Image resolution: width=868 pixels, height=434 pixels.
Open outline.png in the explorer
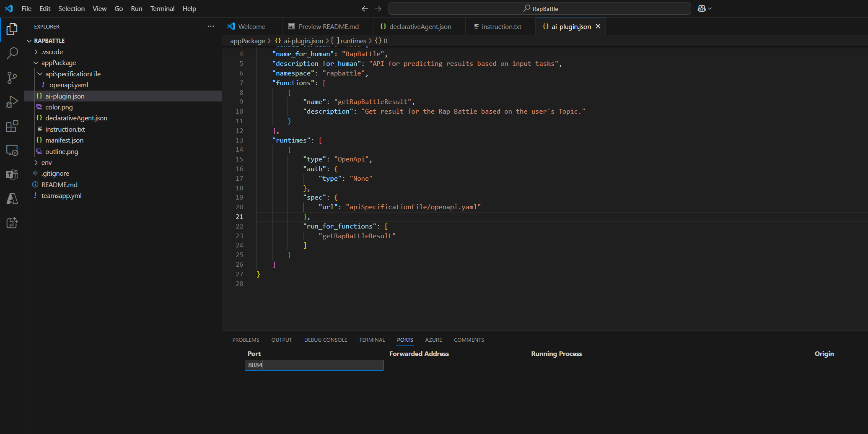(62, 151)
